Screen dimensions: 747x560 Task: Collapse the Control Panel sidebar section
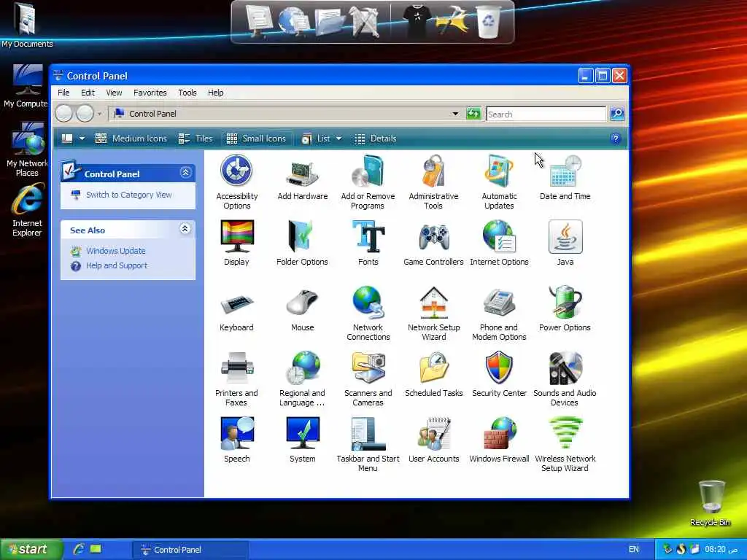[186, 172]
